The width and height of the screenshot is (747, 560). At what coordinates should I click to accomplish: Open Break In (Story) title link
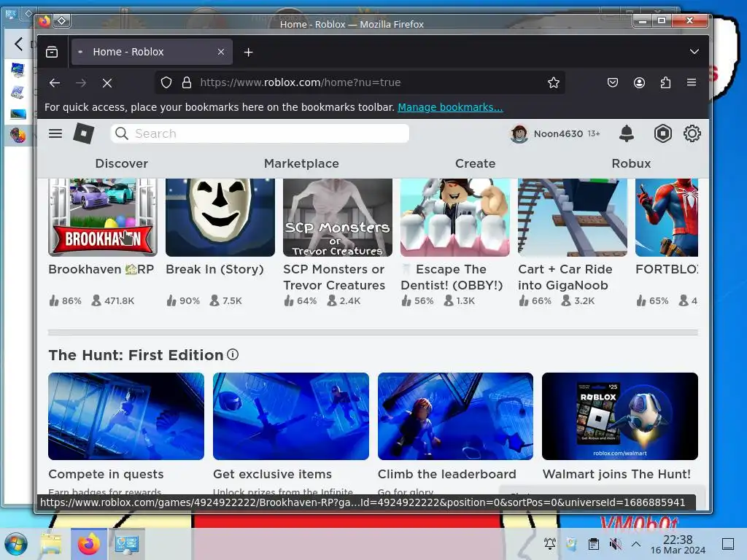click(x=214, y=269)
